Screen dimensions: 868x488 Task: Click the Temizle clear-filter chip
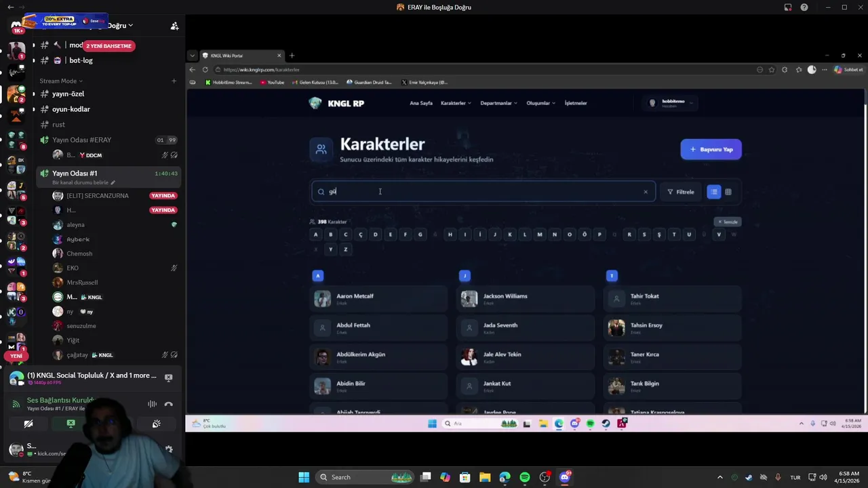(728, 222)
